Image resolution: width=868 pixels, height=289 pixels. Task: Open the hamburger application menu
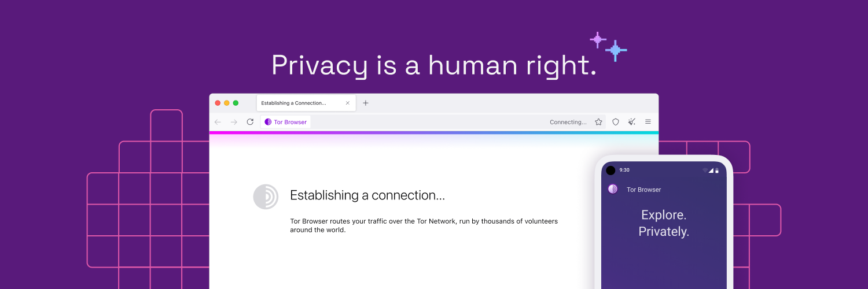click(648, 122)
